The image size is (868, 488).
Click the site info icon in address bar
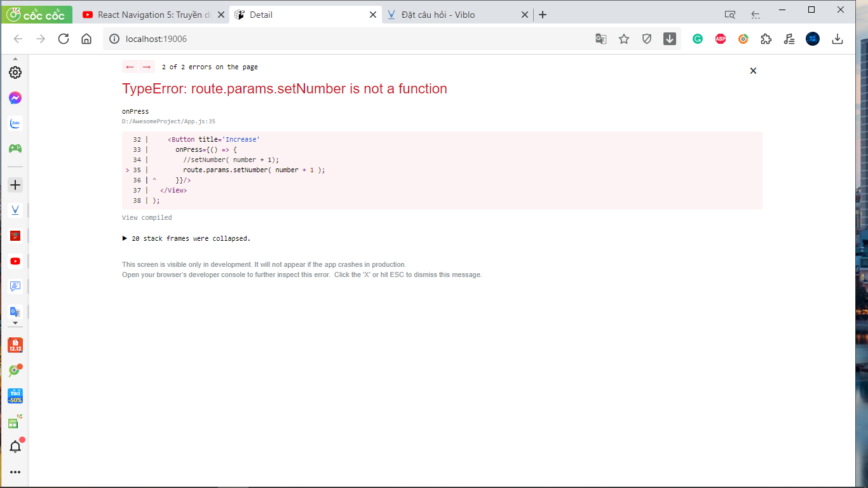114,39
